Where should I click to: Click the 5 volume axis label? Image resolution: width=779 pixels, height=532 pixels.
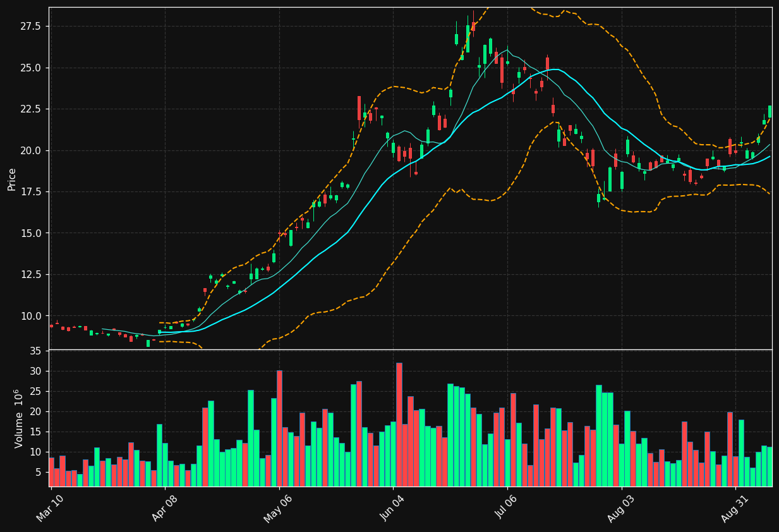pyautogui.click(x=39, y=472)
